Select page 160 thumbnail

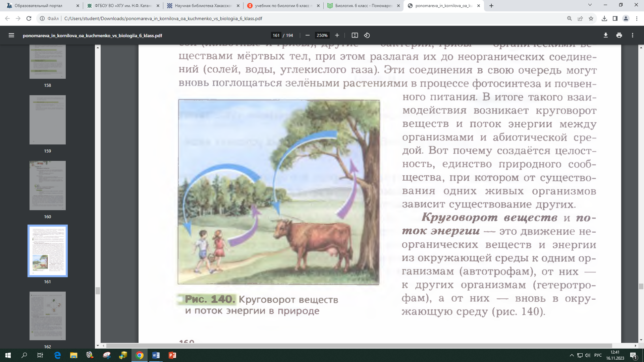(48, 186)
